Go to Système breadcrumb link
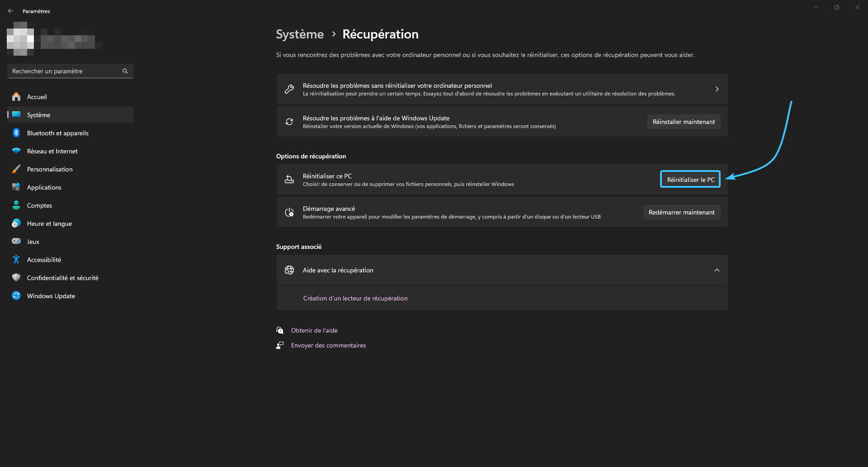 point(300,34)
